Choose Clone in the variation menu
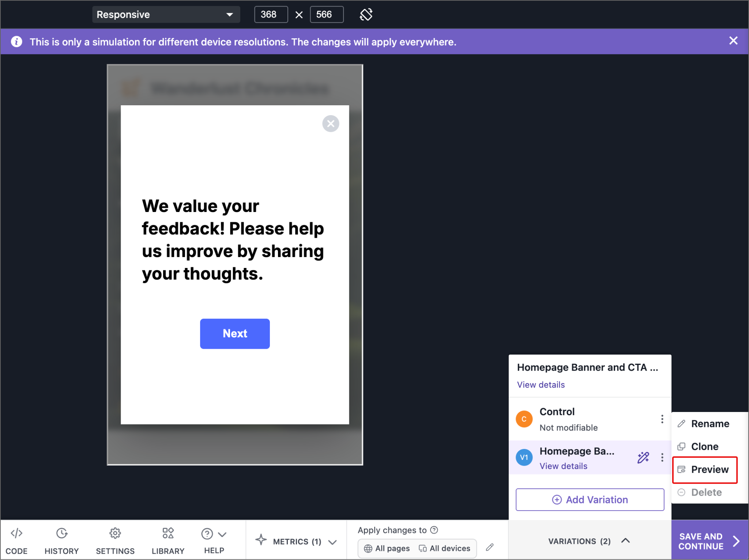 [x=704, y=447]
